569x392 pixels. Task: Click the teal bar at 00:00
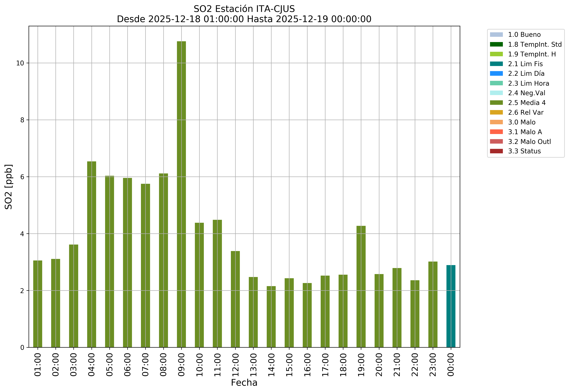point(451,306)
